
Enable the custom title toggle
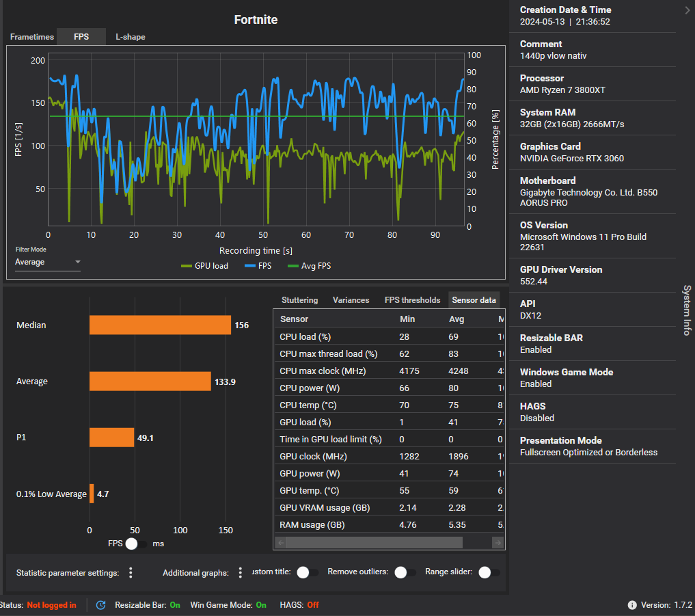307,572
